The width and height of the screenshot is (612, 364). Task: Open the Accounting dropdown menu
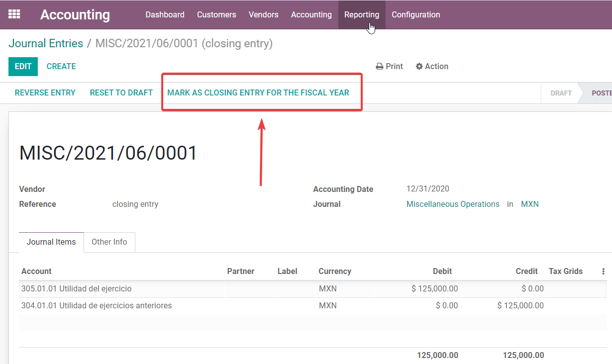311,15
